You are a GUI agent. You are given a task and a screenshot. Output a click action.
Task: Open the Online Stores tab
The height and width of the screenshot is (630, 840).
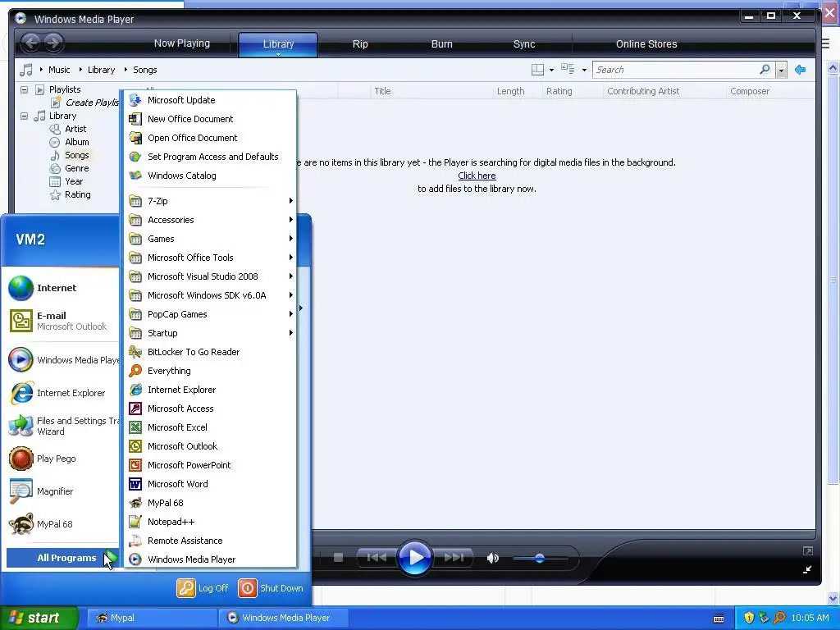pos(646,44)
